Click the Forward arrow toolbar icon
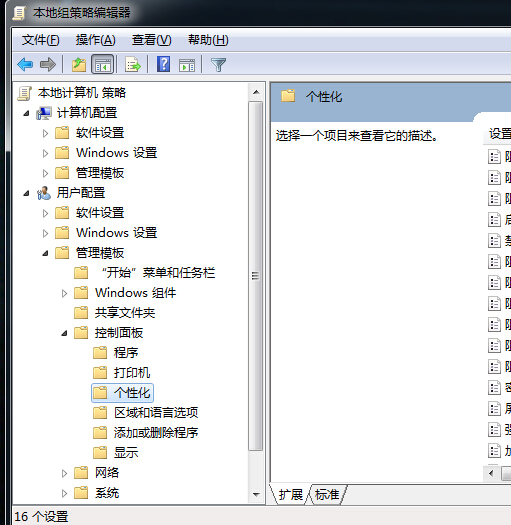The image size is (511, 525). click(48, 64)
